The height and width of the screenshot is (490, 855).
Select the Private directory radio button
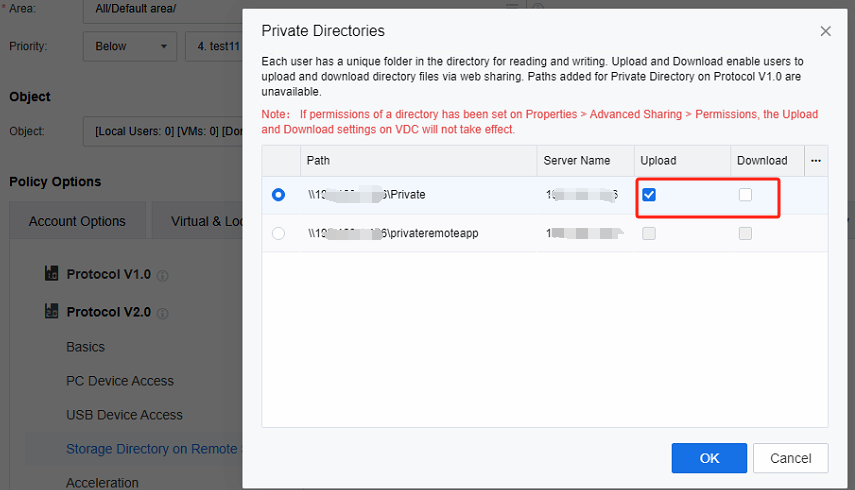278,195
